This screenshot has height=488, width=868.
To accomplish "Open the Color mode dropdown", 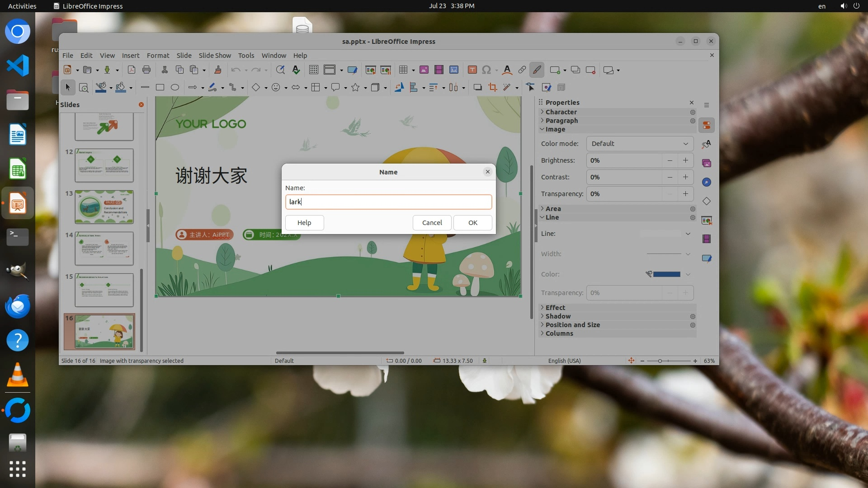I will (x=640, y=144).
